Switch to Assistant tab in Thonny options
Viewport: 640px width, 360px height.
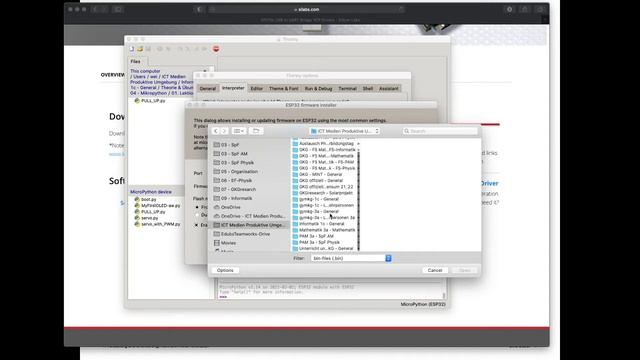click(x=389, y=89)
